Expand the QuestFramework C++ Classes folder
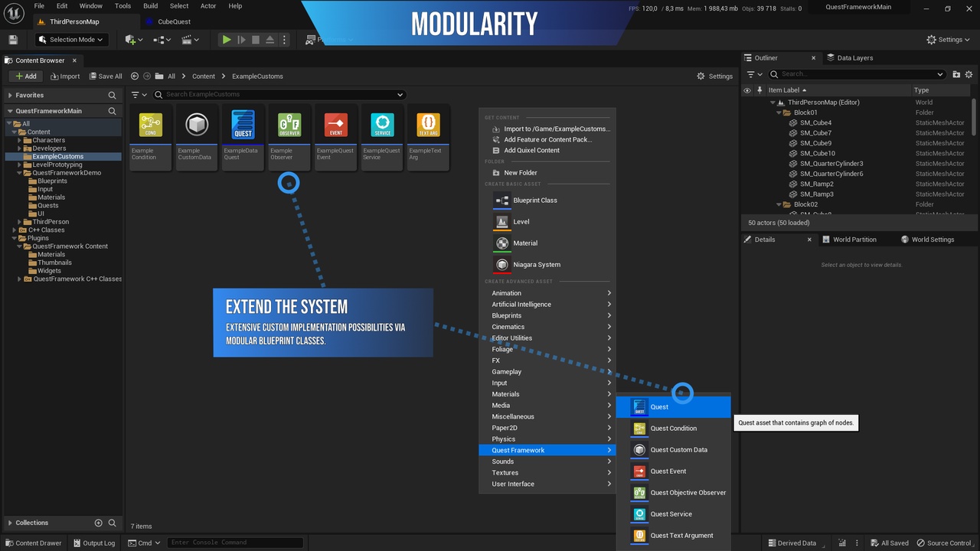980x551 pixels. point(20,279)
